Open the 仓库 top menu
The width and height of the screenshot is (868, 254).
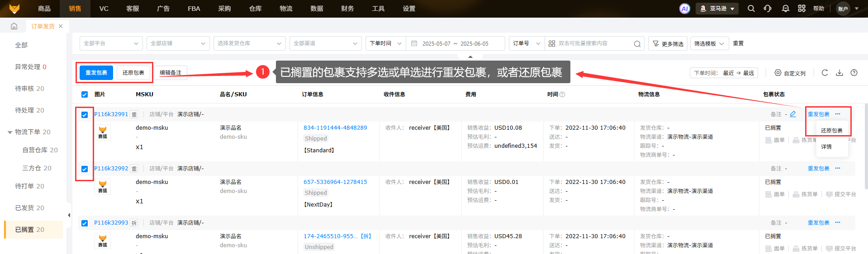(256, 9)
